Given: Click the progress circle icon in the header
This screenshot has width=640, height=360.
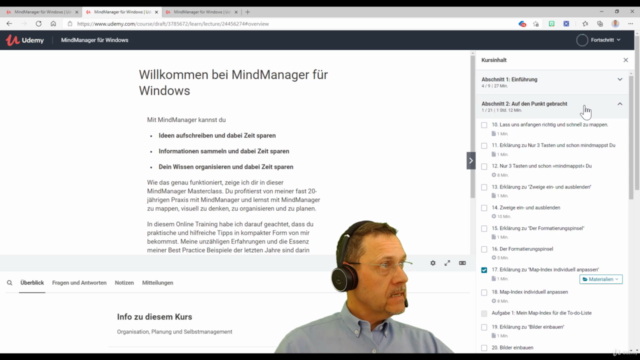Looking at the screenshot, I should coord(582,40).
